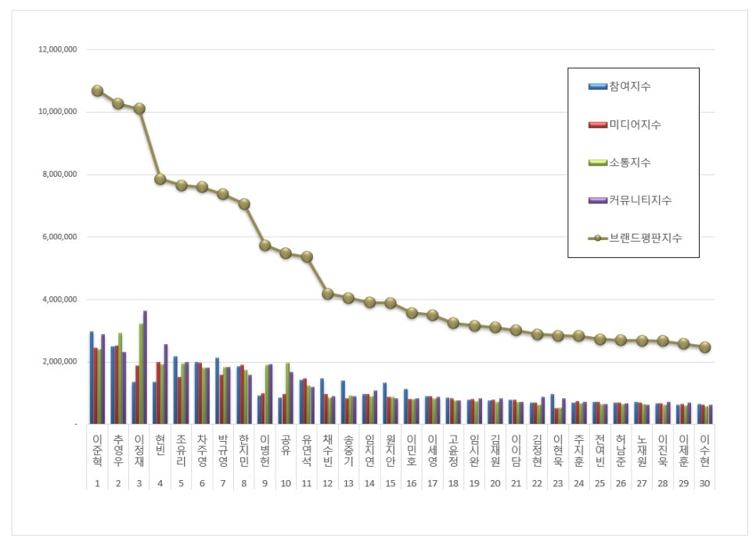
Task: Select the 브랜드평판지수 legend label
Action: (x=645, y=238)
